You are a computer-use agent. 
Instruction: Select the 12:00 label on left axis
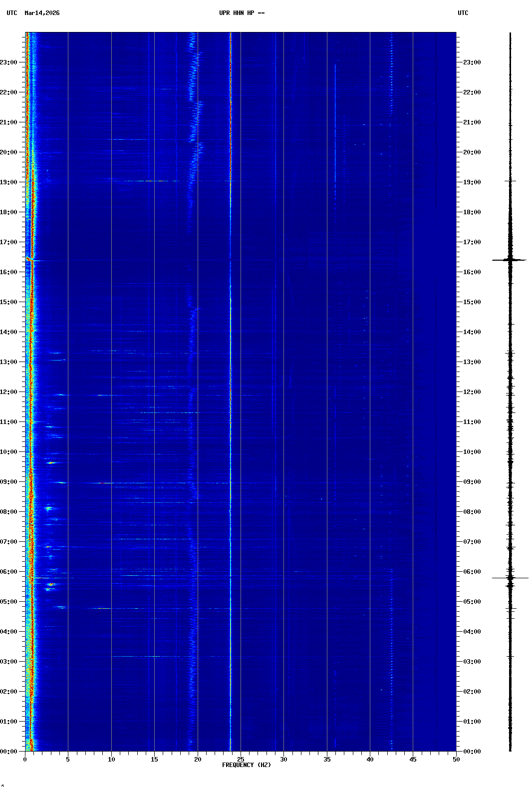click(9, 392)
